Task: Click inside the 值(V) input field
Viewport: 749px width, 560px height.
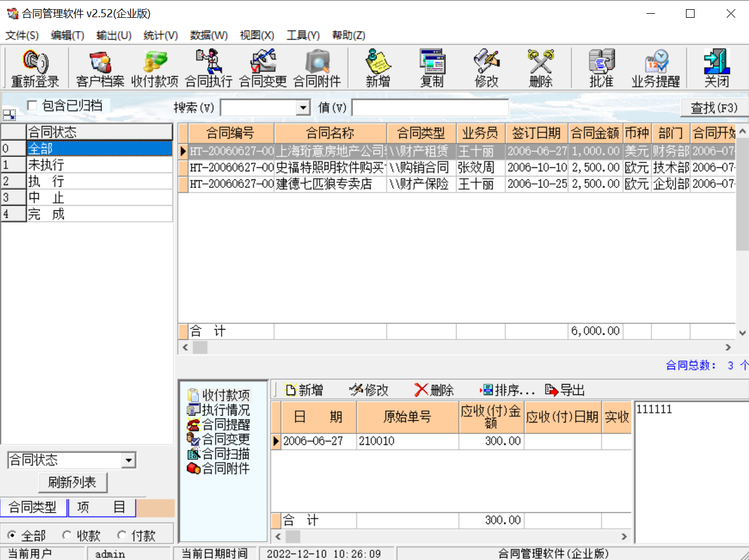Action: pos(430,107)
